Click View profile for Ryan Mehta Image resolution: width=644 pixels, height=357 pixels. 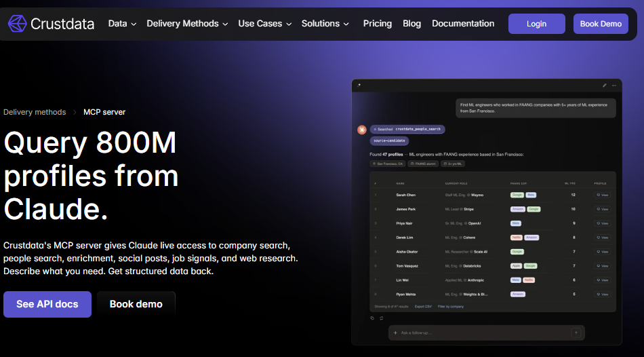[x=602, y=295]
